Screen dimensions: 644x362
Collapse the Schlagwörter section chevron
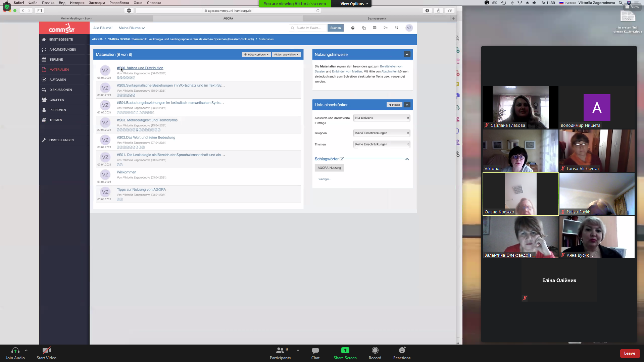[x=407, y=159]
